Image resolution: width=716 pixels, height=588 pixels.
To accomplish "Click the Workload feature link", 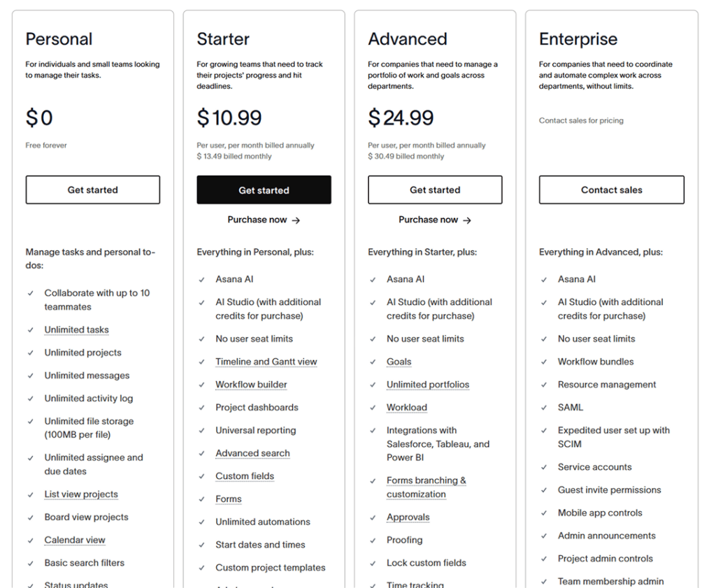I will click(406, 408).
